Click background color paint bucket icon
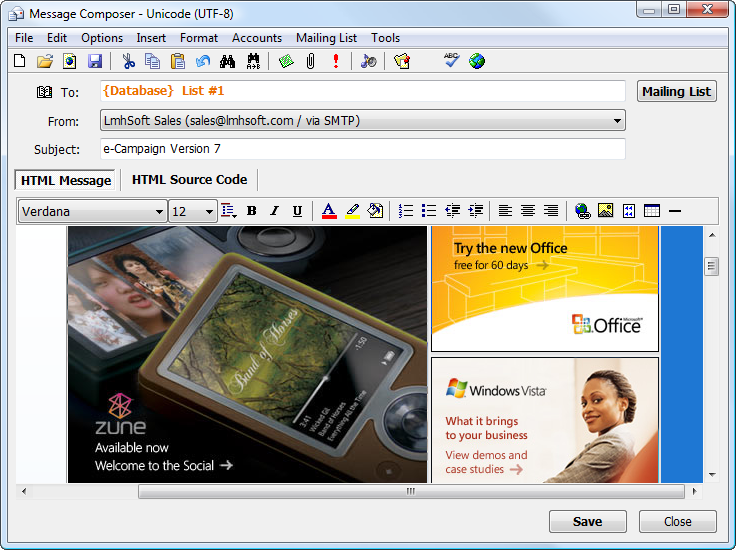Viewport: 736px width, 550px height. pos(375,211)
